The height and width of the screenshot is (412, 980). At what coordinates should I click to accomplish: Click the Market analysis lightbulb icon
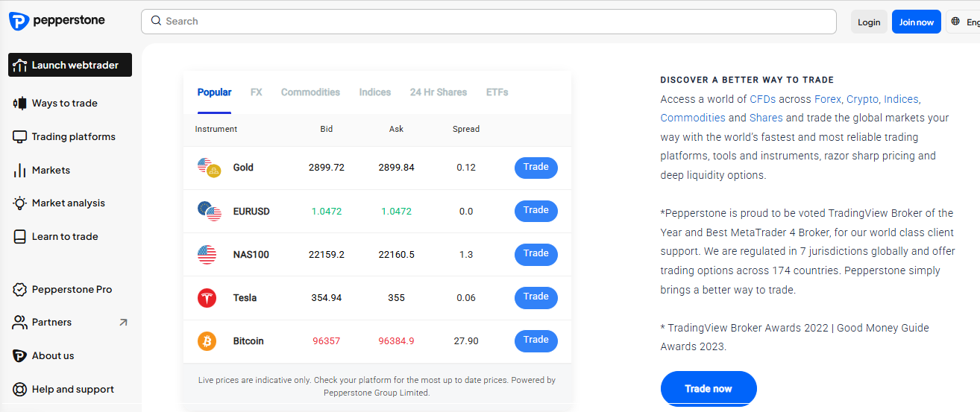[x=20, y=203]
